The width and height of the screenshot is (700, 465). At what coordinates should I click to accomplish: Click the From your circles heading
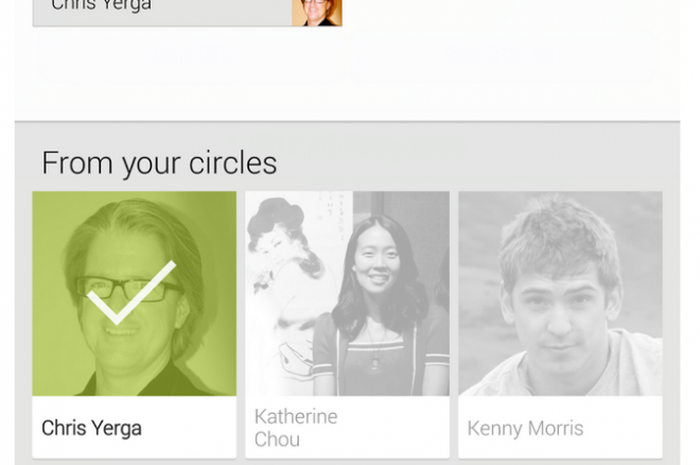coord(159,163)
